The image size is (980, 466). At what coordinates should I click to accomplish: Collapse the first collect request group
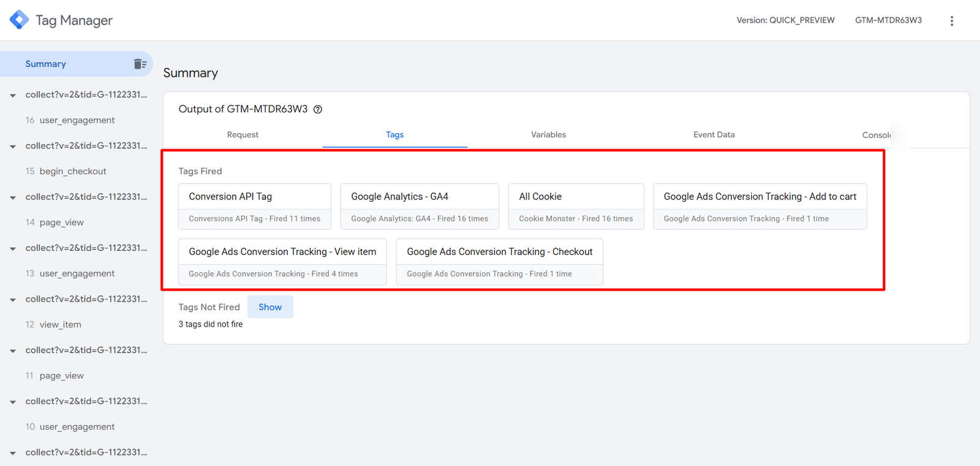point(13,95)
